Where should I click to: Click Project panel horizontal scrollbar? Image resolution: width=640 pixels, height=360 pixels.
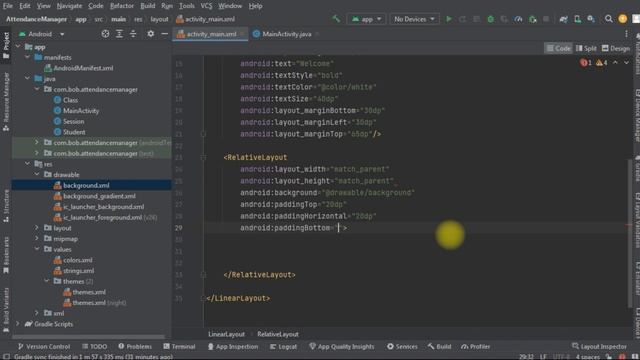pos(88,337)
